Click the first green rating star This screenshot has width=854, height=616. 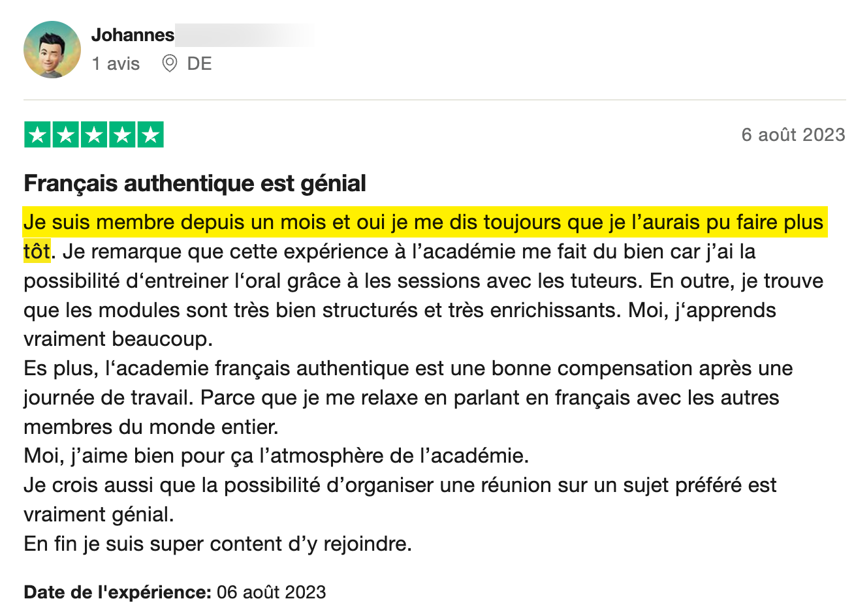[x=37, y=135]
